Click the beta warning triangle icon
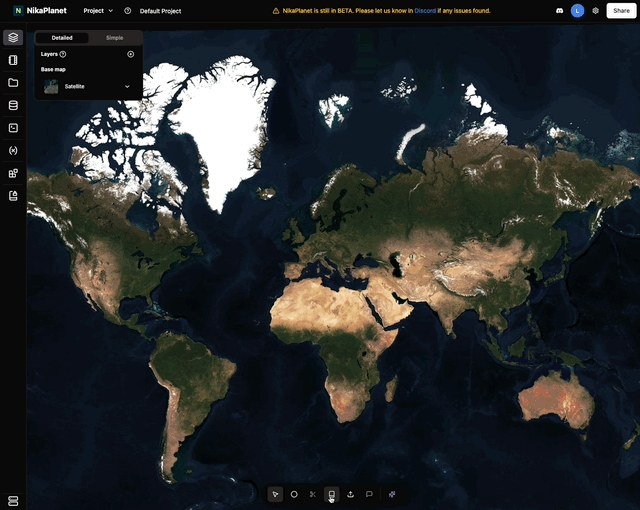This screenshot has height=510, width=640. click(x=276, y=11)
